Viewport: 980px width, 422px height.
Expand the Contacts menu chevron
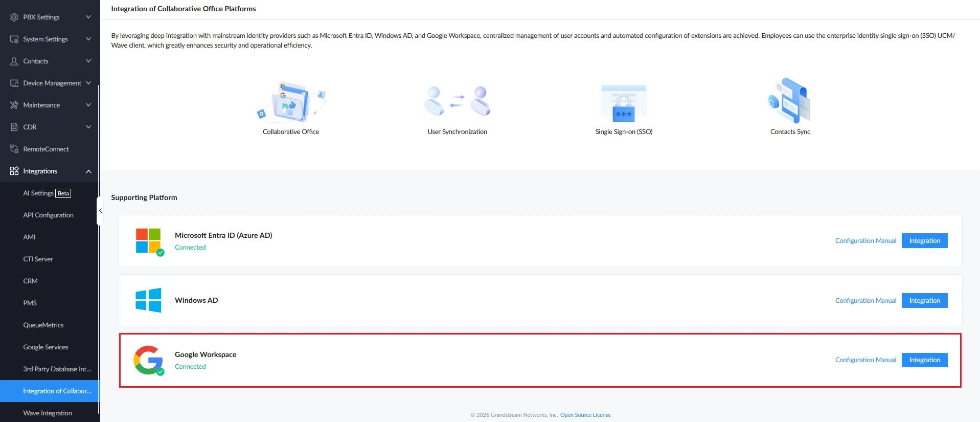pos(88,61)
